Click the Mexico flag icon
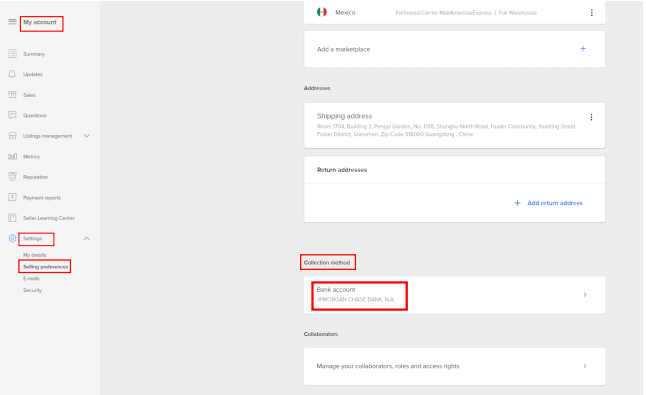 pos(322,12)
